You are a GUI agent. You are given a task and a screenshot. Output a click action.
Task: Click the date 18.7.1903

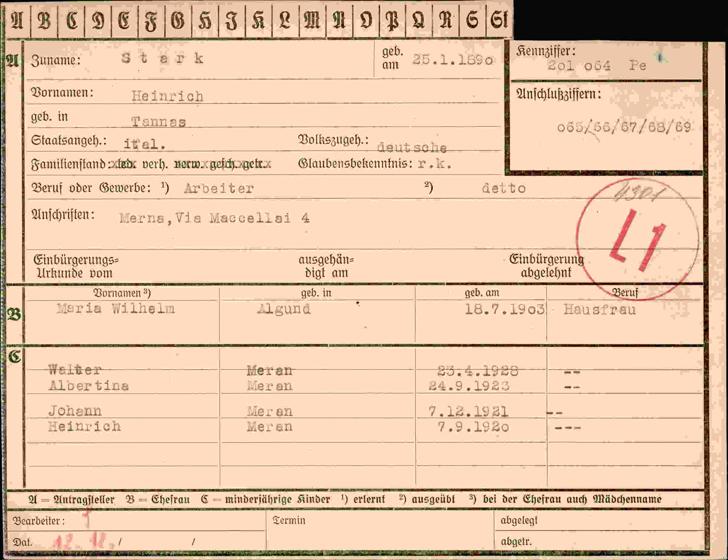pyautogui.click(x=504, y=309)
